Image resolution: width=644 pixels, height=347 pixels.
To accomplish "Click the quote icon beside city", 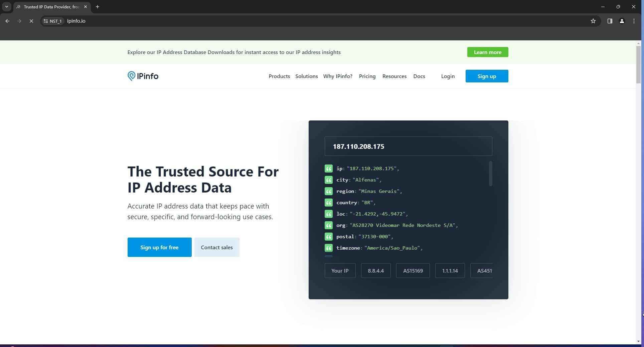I will 329,180.
